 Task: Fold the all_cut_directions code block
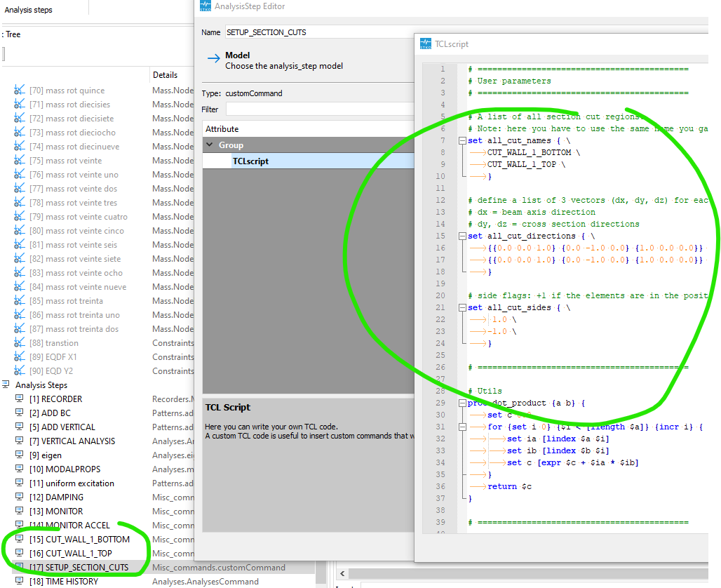[x=462, y=236]
